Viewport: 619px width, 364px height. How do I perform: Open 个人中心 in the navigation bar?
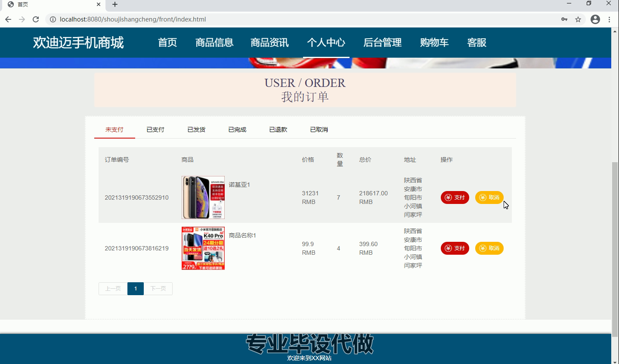click(x=326, y=43)
